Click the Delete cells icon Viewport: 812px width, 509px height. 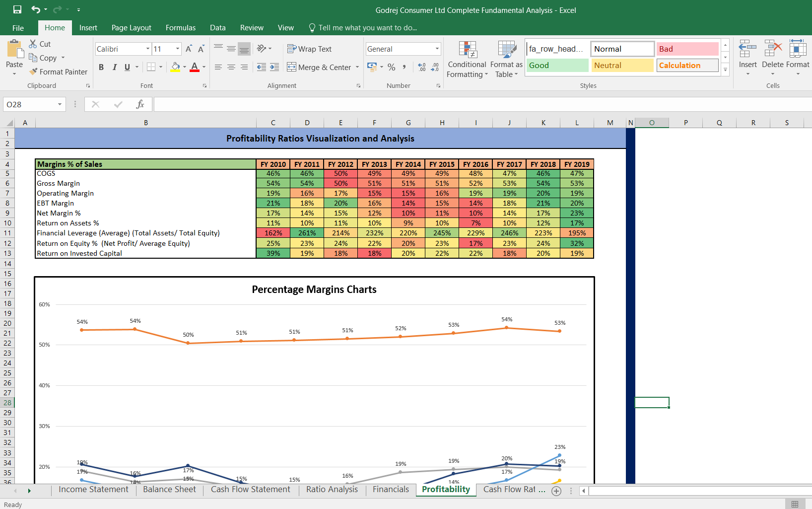pos(773,49)
